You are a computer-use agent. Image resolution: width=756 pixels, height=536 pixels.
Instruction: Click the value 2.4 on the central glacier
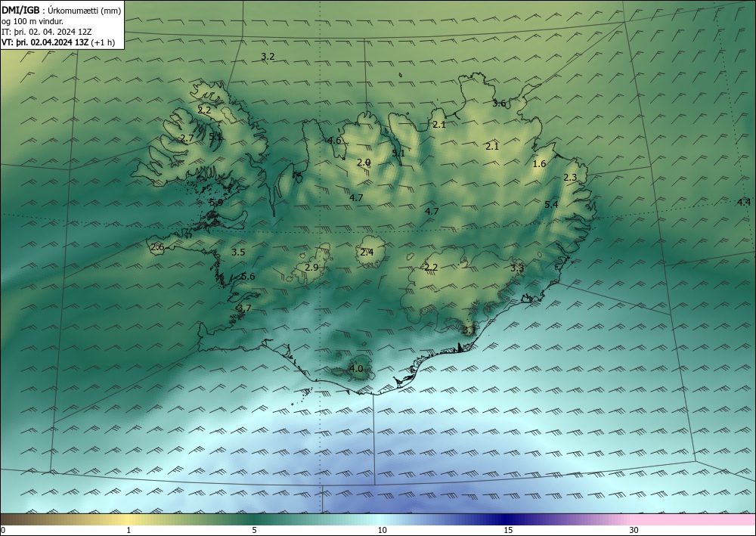tap(367, 252)
